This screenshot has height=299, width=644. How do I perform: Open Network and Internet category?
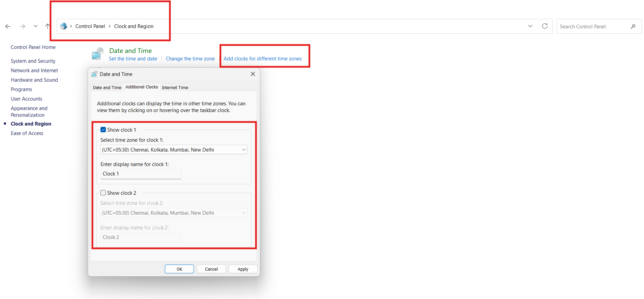[x=34, y=71]
